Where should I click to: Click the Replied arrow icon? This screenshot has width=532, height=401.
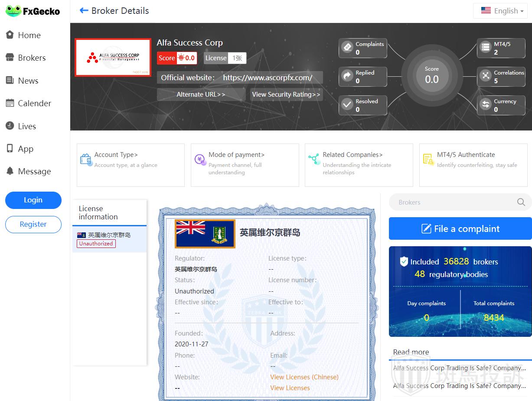[x=347, y=76]
